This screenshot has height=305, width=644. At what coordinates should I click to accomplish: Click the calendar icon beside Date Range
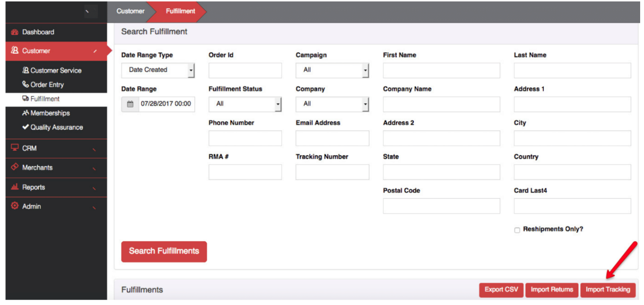tap(130, 104)
